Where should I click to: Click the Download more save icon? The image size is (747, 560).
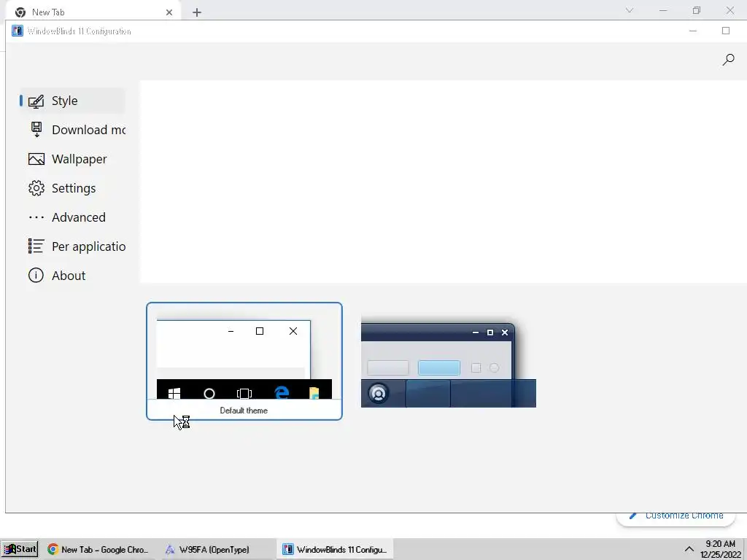click(x=36, y=130)
